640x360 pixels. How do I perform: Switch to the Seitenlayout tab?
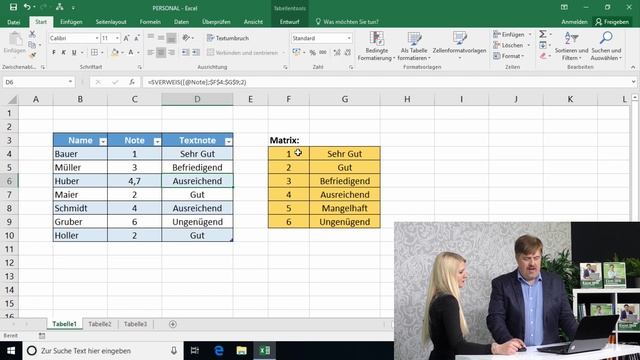(111, 22)
